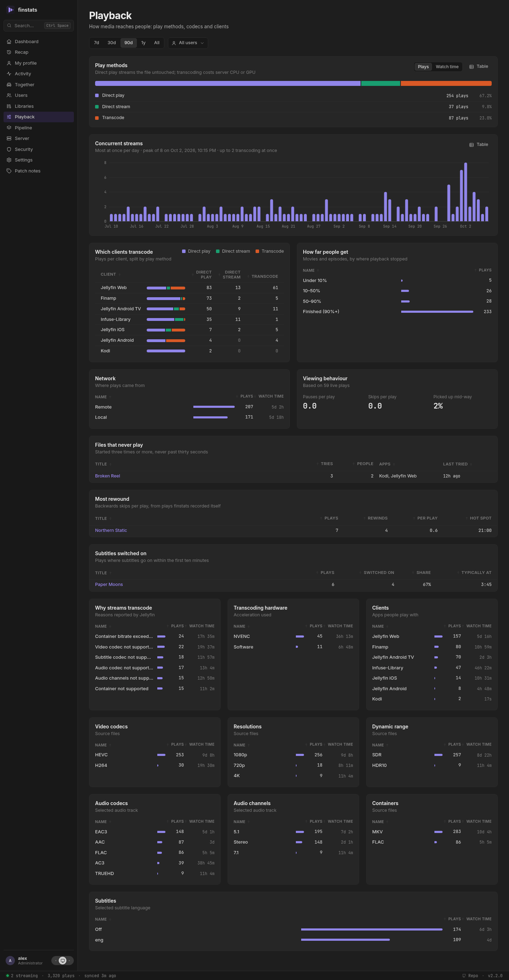509x980 pixels.
Task: Click the '2 streaming' status entry
Action: pyautogui.click(x=22, y=976)
